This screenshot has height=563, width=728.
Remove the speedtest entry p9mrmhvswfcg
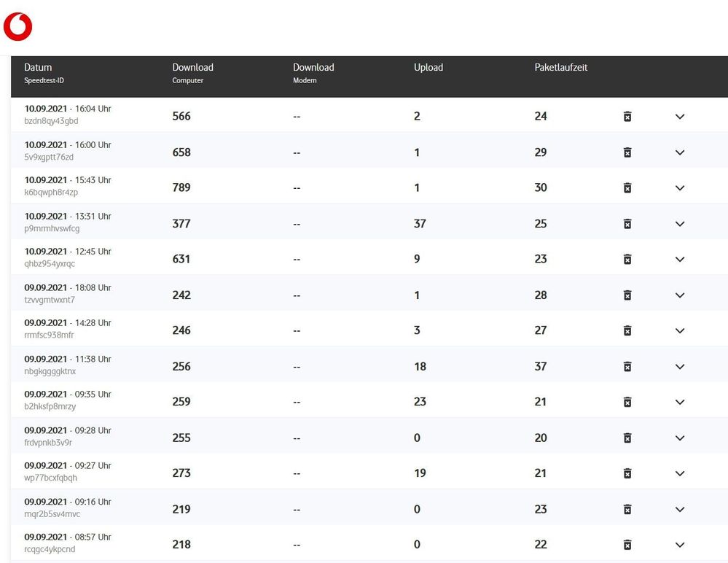pos(627,224)
